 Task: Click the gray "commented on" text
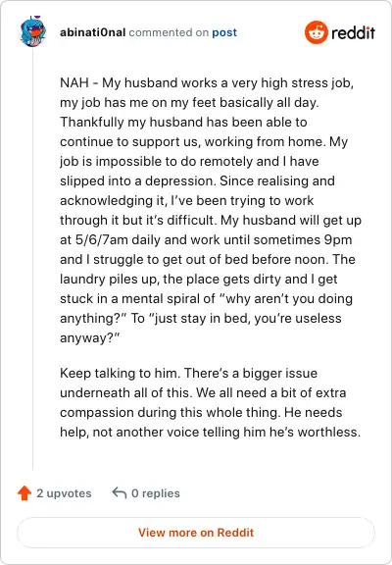[x=169, y=32]
